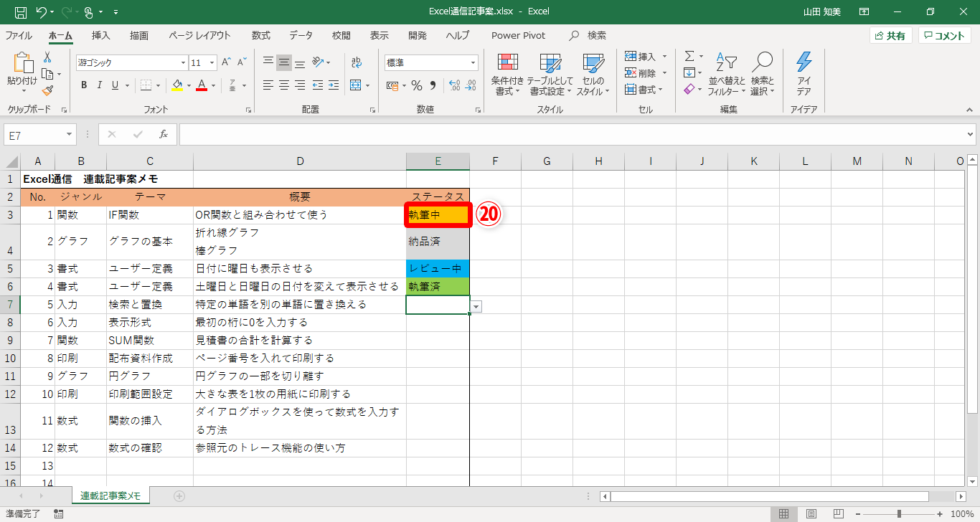Open Ideas (アイデア) pane

804,75
